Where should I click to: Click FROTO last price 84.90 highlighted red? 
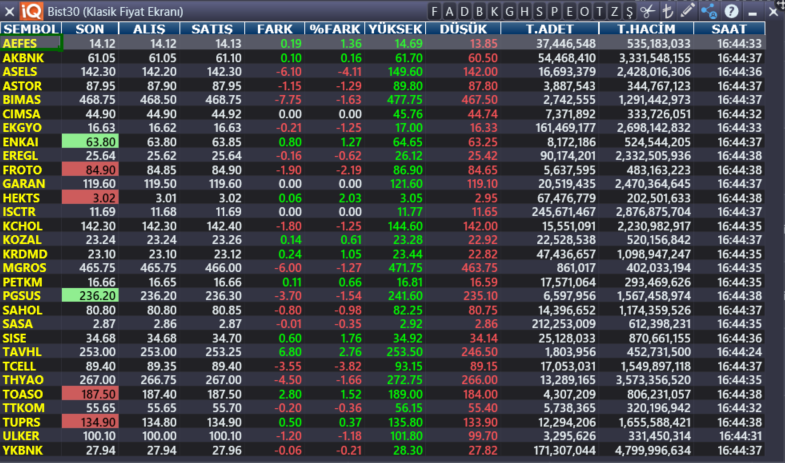[90, 170]
